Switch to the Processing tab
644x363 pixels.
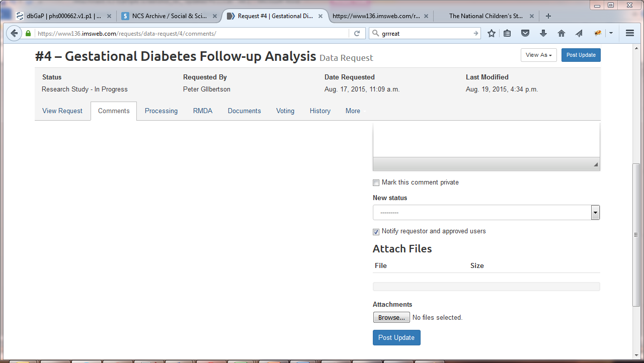(161, 111)
